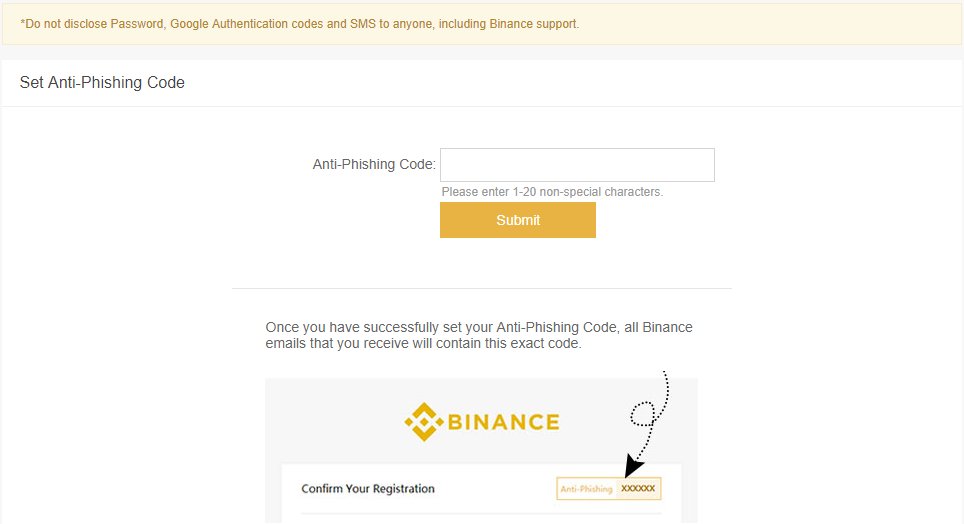Click the Set Anti-Phishing Code page title
This screenshot has width=964, height=524.
102,82
